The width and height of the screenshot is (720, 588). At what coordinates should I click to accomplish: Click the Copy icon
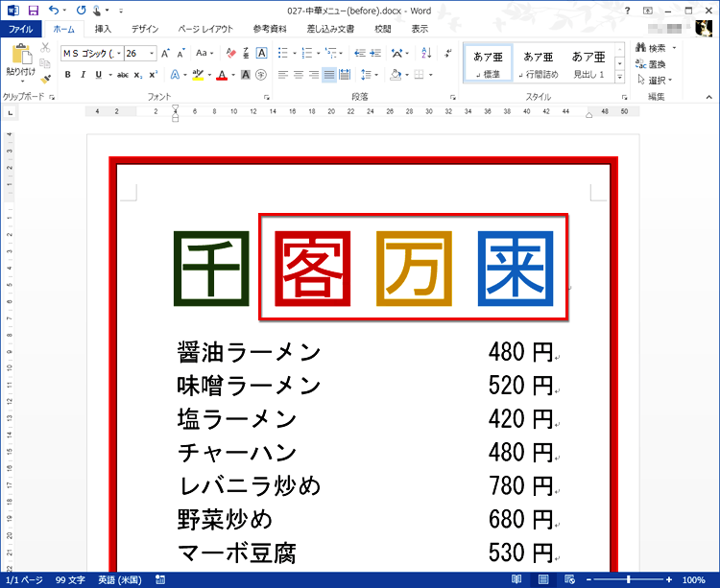pyautogui.click(x=45, y=63)
